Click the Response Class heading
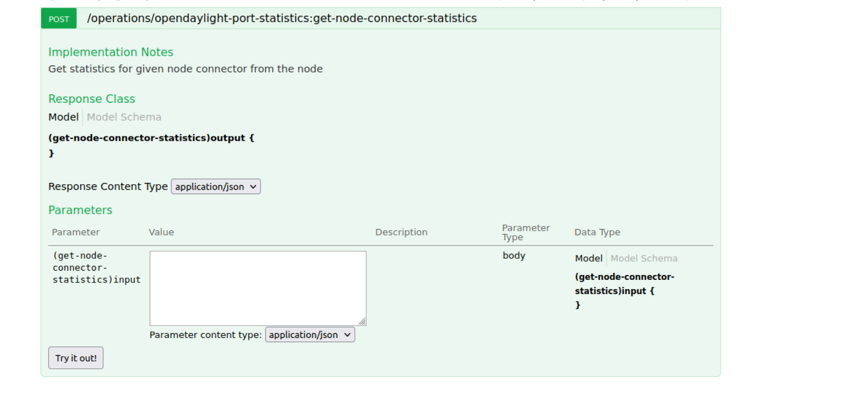The width and height of the screenshot is (868, 393). click(x=91, y=99)
